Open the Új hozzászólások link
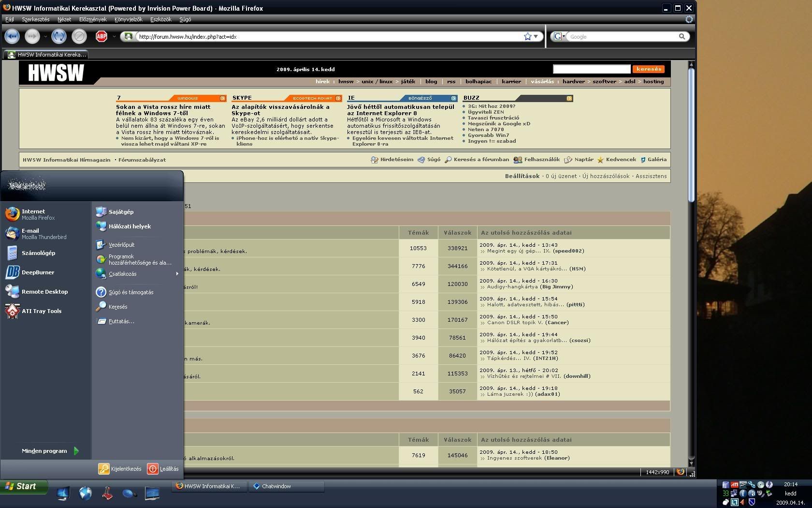 (x=606, y=176)
